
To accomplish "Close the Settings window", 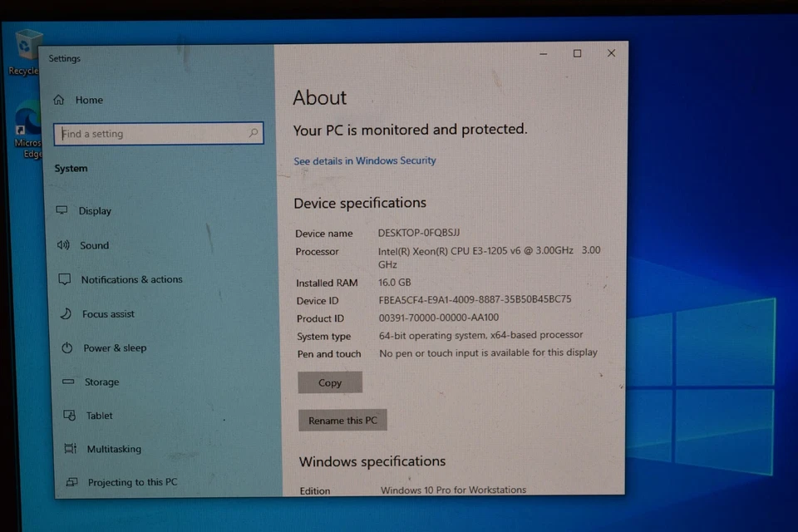I will [x=611, y=53].
